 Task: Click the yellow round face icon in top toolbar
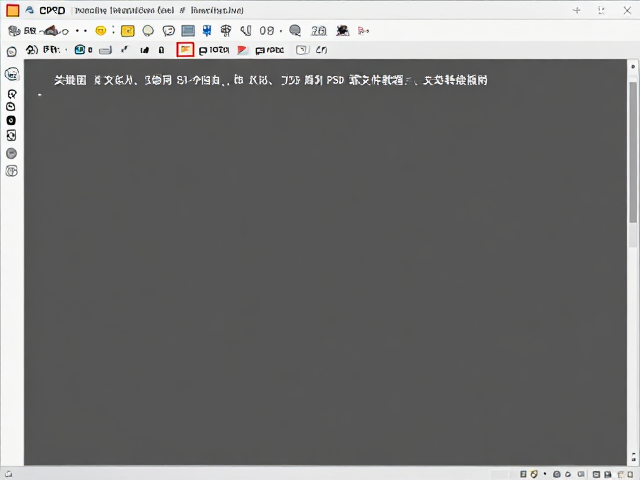point(100,31)
